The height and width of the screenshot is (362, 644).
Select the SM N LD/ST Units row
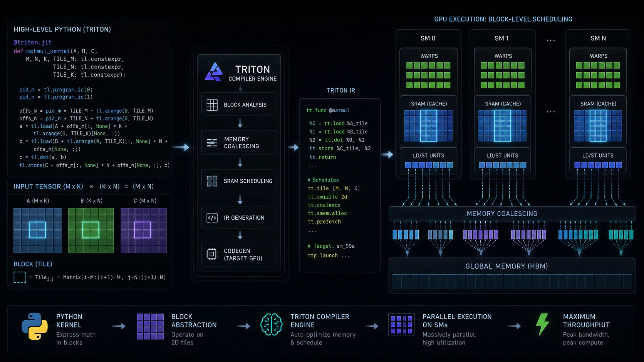click(x=598, y=165)
